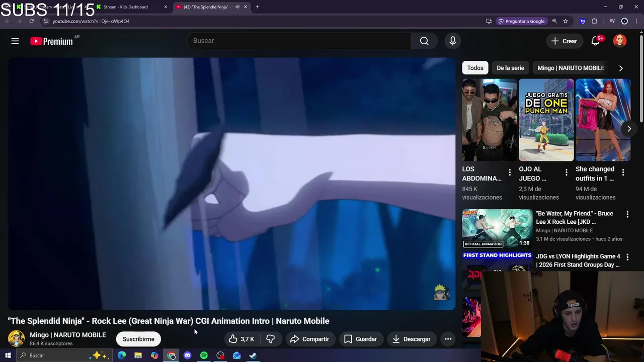Dislike the video with thumbs down
The width and height of the screenshot is (644, 362).
point(271,339)
